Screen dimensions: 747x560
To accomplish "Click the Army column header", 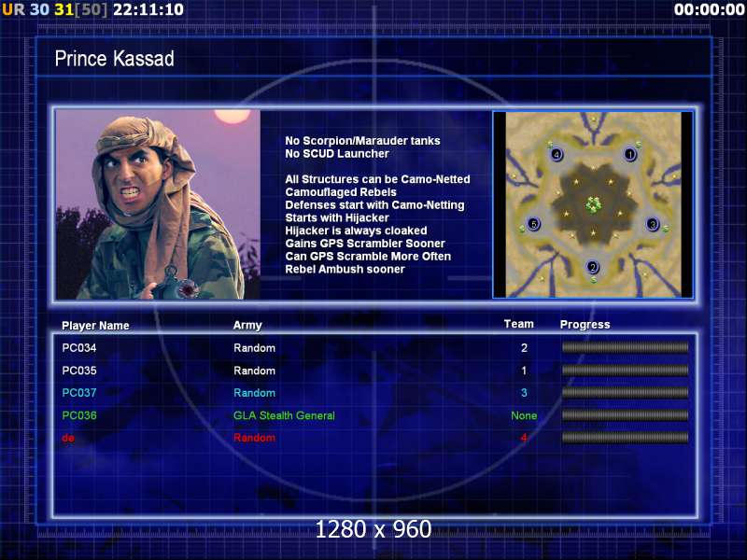I will click(247, 325).
